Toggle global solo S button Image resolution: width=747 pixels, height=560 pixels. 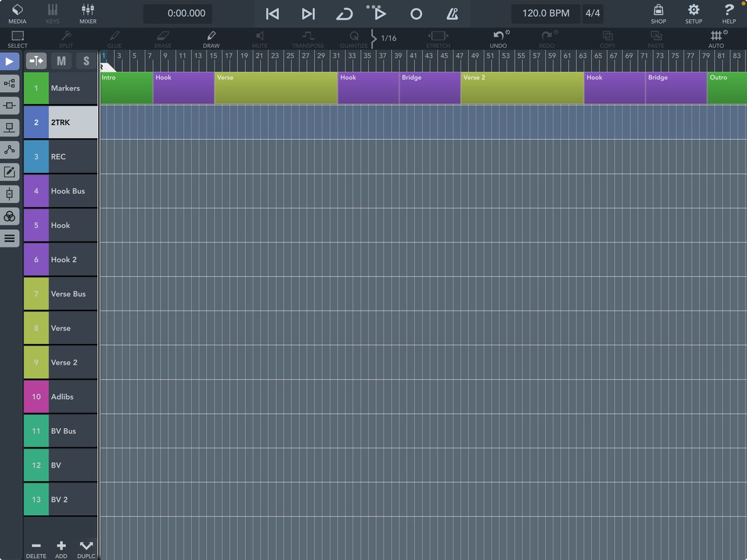(x=87, y=61)
